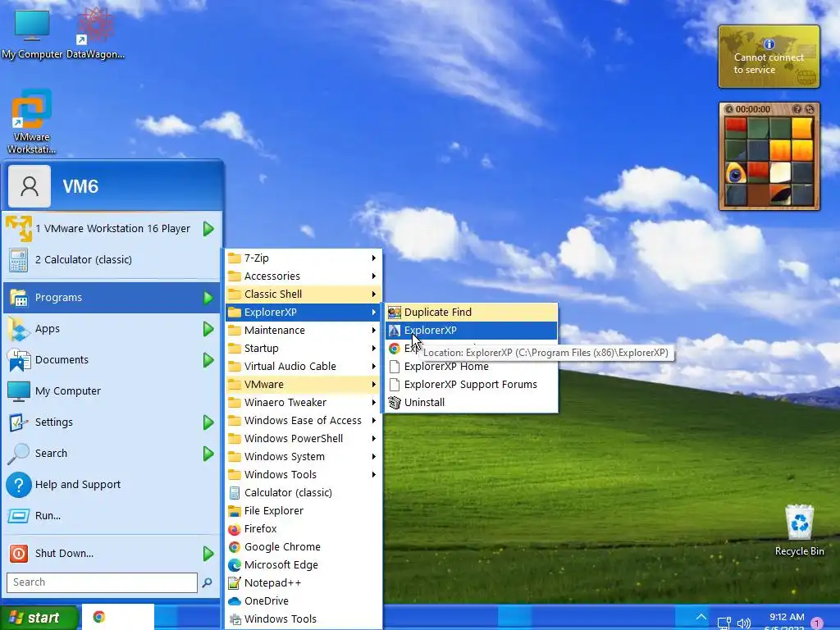The width and height of the screenshot is (840, 630).
Task: Expand the Settings submenu arrow
Action: pyautogui.click(x=208, y=422)
